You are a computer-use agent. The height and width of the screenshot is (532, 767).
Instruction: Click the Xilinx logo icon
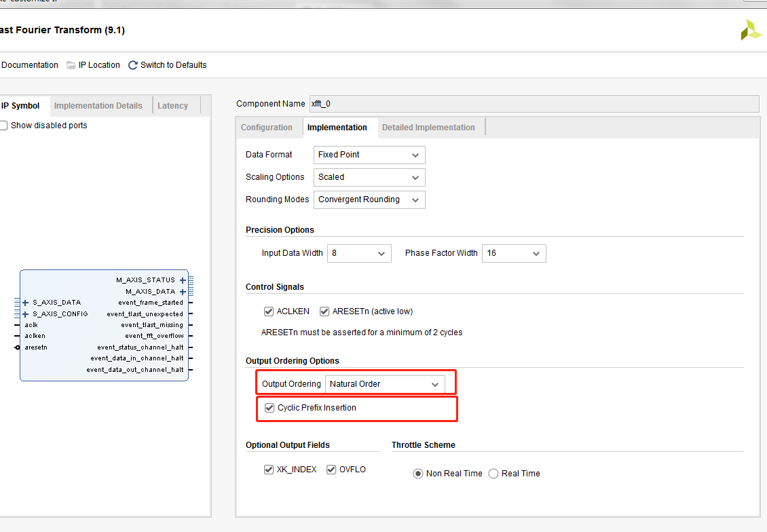pyautogui.click(x=751, y=31)
